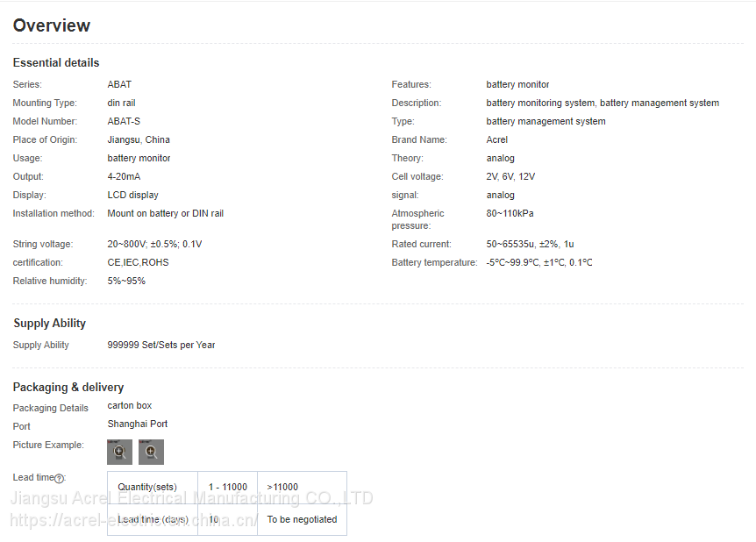Click the Overview section heading
The height and width of the screenshot is (542, 756).
click(52, 25)
